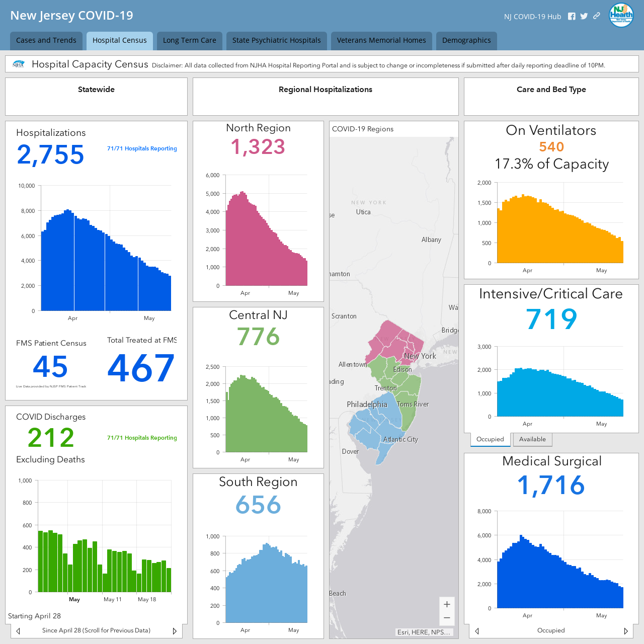This screenshot has height=644, width=644.
Task: Advance to next COVID Discharges data
Action: tap(175, 631)
